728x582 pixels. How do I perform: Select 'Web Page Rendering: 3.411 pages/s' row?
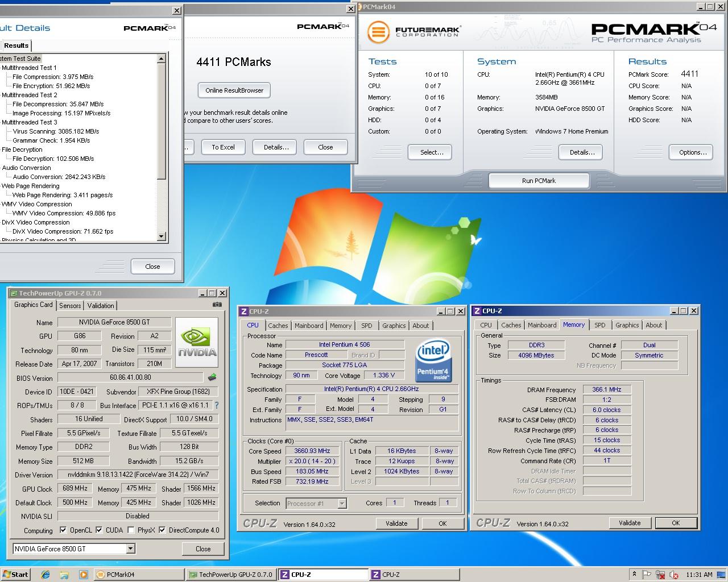pos(63,195)
